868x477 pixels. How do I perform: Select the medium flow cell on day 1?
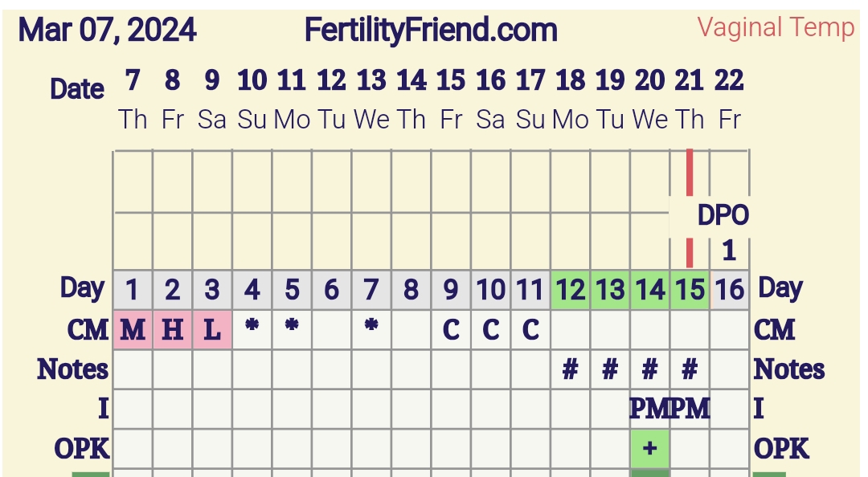coord(133,330)
